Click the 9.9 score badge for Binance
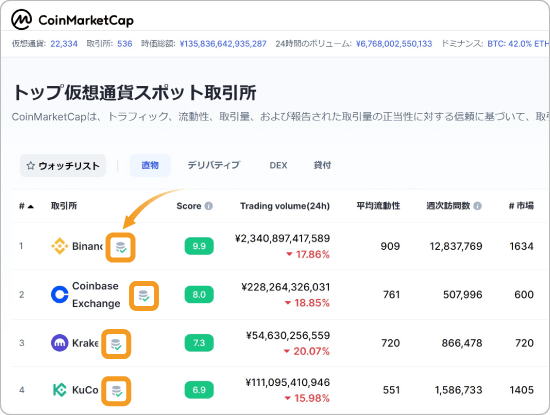The image size is (550, 415). tap(199, 246)
